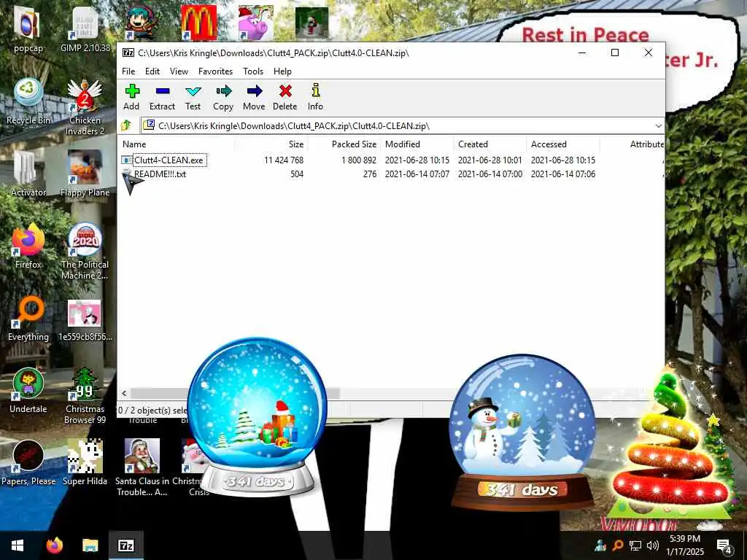Click the 7-Zip taskbar button

point(126,545)
